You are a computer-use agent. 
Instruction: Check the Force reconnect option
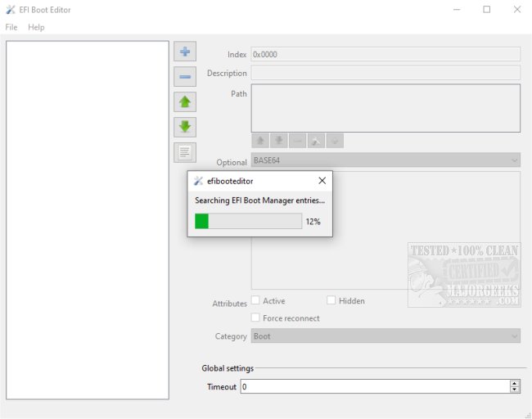point(256,318)
